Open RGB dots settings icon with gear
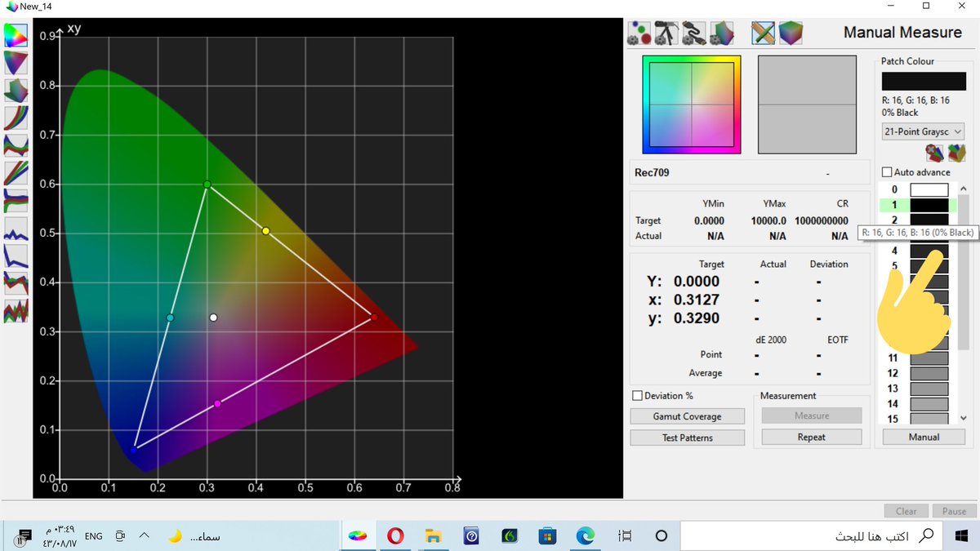 (x=639, y=33)
